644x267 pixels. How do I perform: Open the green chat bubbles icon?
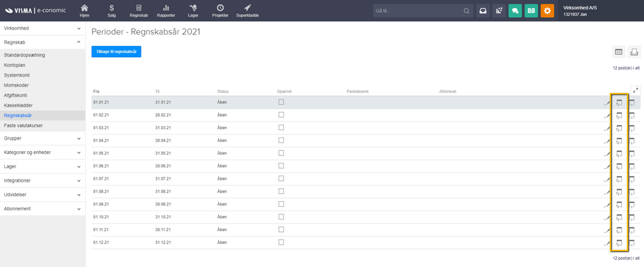pyautogui.click(x=515, y=11)
